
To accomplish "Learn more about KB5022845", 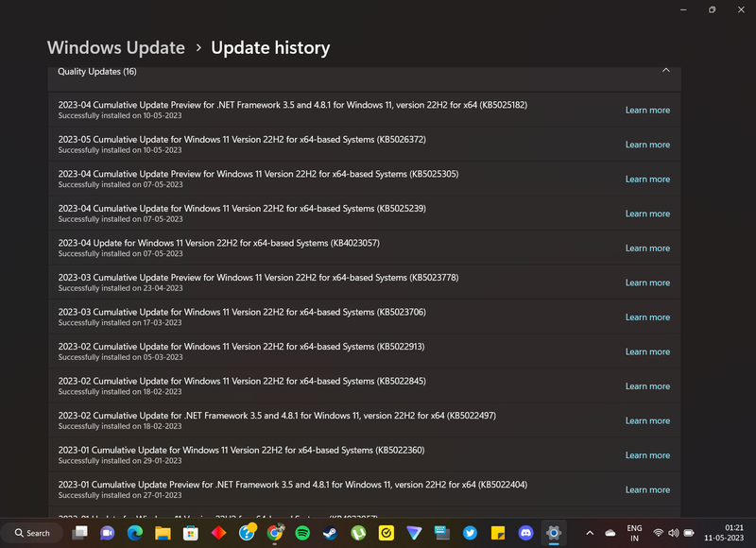I will (647, 386).
